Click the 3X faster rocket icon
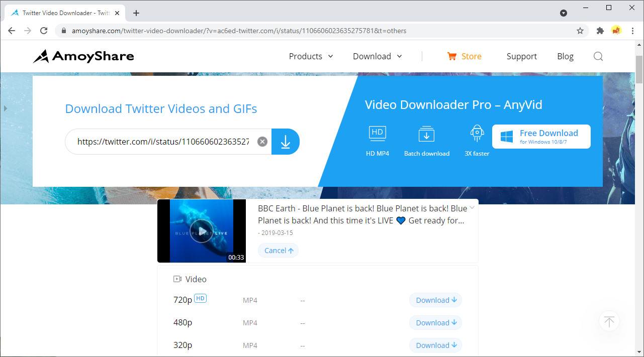 [477, 134]
